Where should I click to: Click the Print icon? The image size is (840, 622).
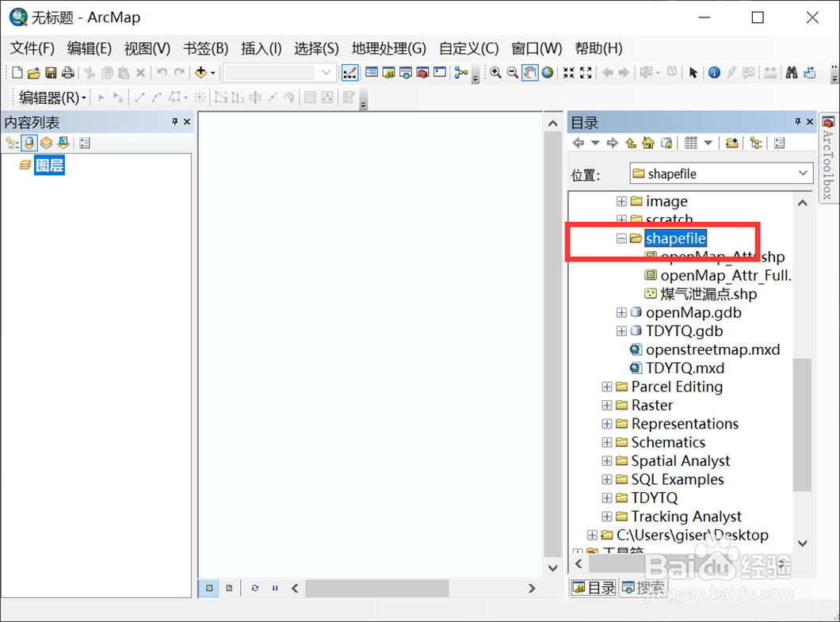(x=67, y=72)
